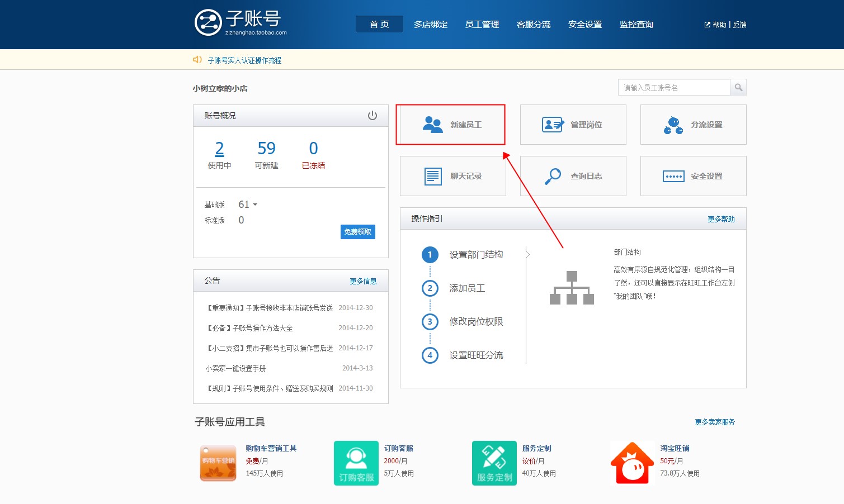Click the 查询日志 magnifier icon
Screen dimensions: 844x504
click(x=553, y=176)
